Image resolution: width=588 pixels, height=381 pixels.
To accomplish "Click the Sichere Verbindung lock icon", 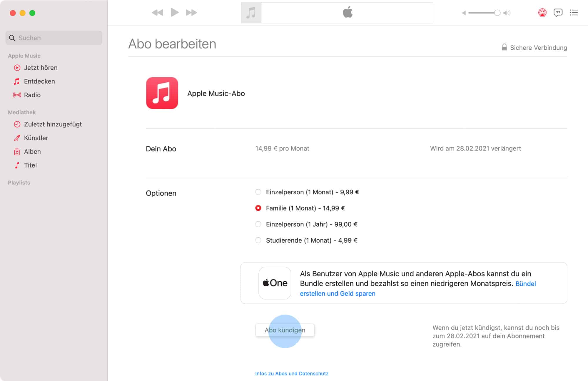I will pyautogui.click(x=504, y=47).
